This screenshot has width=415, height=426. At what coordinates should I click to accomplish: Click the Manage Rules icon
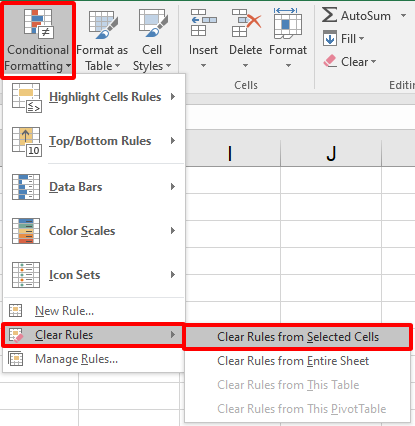[16, 359]
